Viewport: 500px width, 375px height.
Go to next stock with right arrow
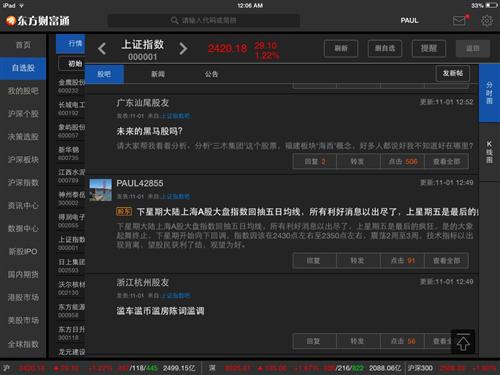[183, 49]
